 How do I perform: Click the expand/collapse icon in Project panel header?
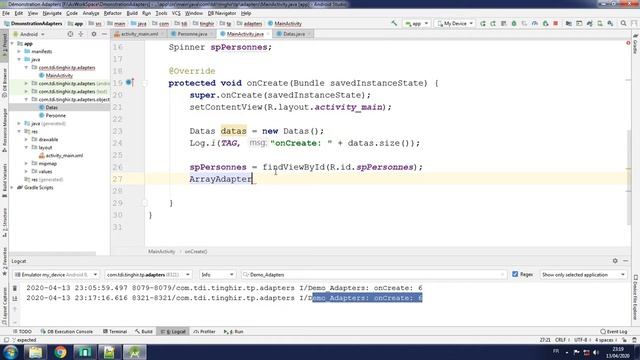[81, 34]
